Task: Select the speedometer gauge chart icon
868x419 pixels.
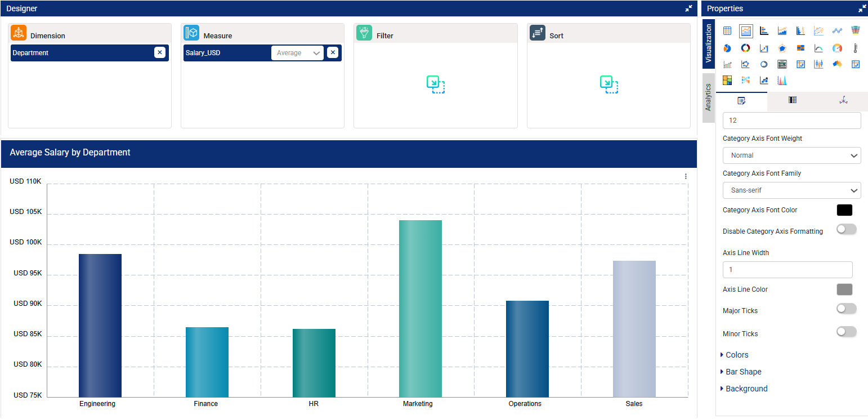Action: pos(837,48)
